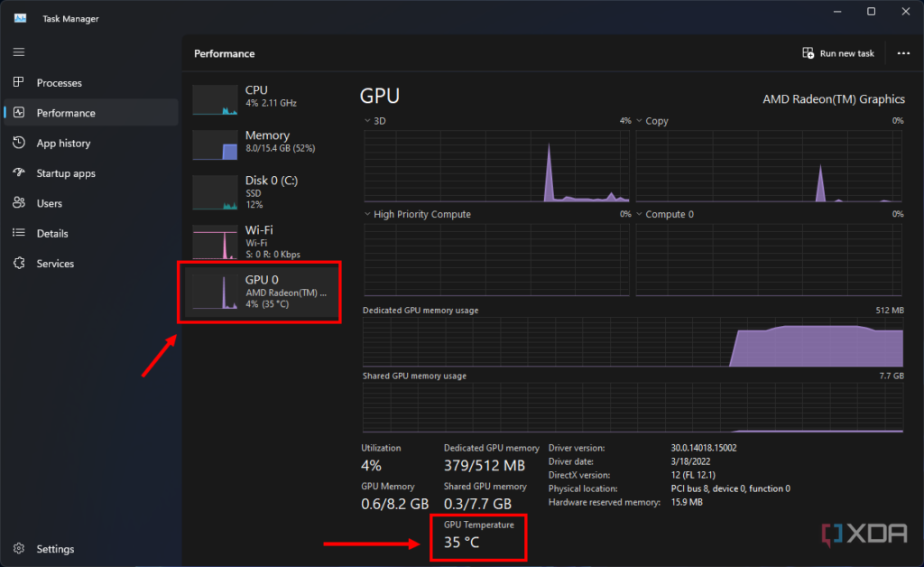Open Settings label in sidebar
This screenshot has width=924, height=567.
click(x=55, y=549)
